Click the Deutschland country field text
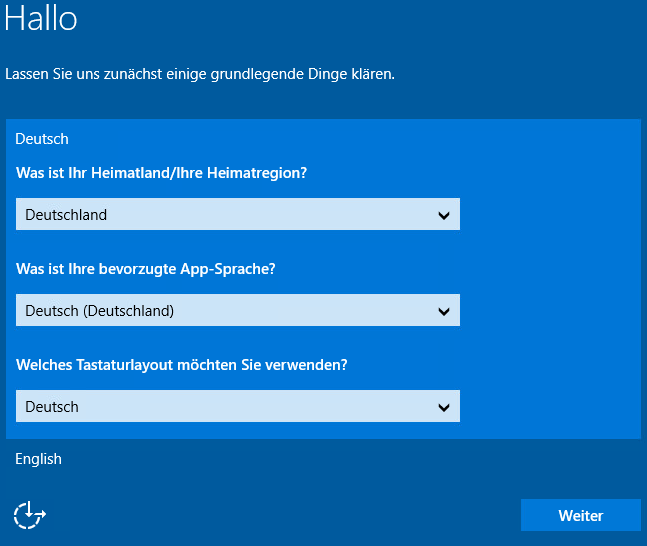 (66, 215)
